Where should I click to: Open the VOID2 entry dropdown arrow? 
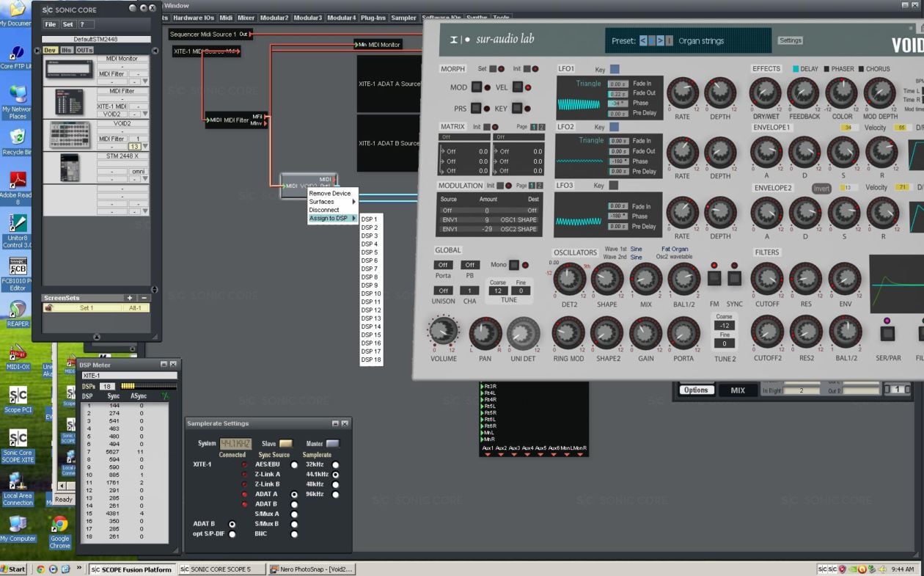click(145, 146)
